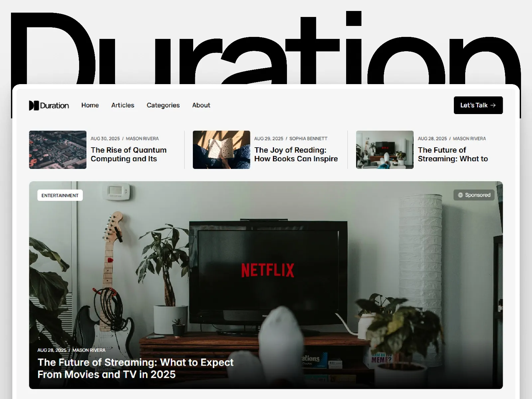Select the ENTERTAINMENT category tag
532x399 pixels.
click(60, 195)
